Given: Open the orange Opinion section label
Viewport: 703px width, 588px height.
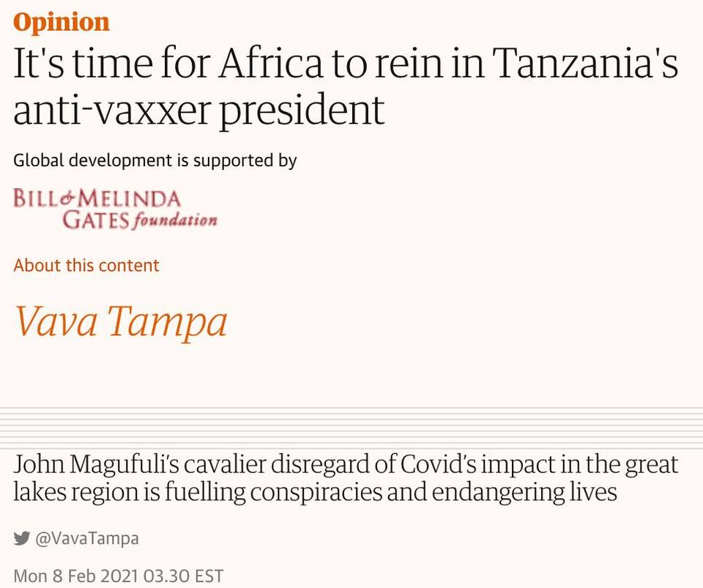Looking at the screenshot, I should click(62, 22).
